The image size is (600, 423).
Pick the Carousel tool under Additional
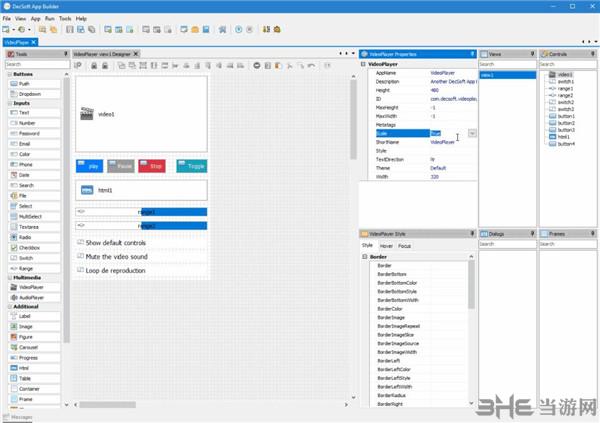34,347
